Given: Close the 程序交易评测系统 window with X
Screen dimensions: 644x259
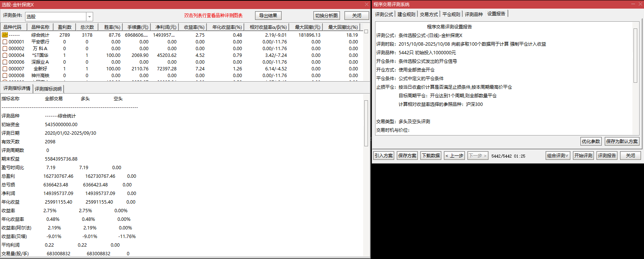Looking at the screenshot, I should 640,4.
